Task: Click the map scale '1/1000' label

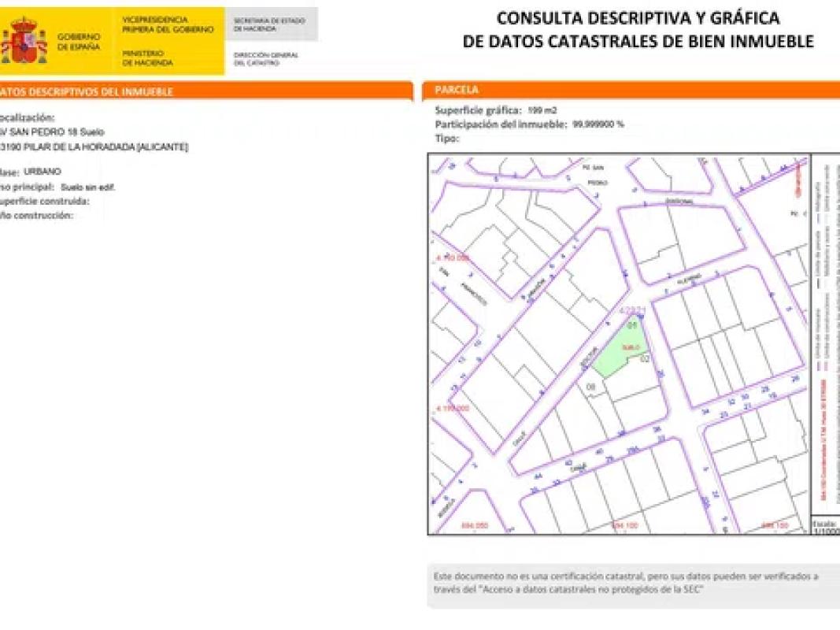Action: [827, 532]
